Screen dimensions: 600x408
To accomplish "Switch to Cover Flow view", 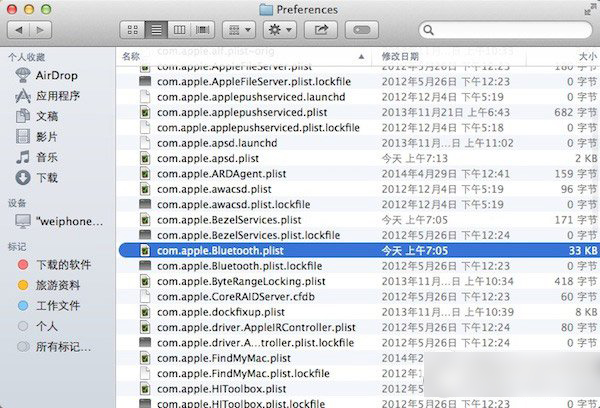I will 202,30.
